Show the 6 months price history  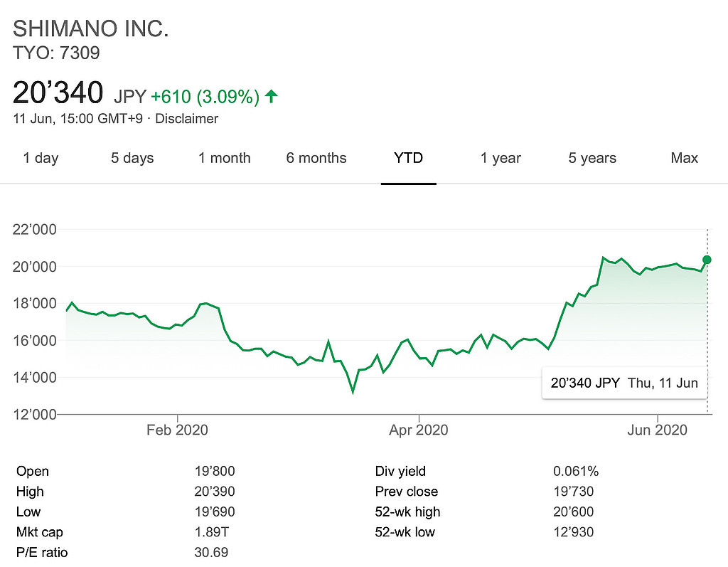[x=316, y=158]
